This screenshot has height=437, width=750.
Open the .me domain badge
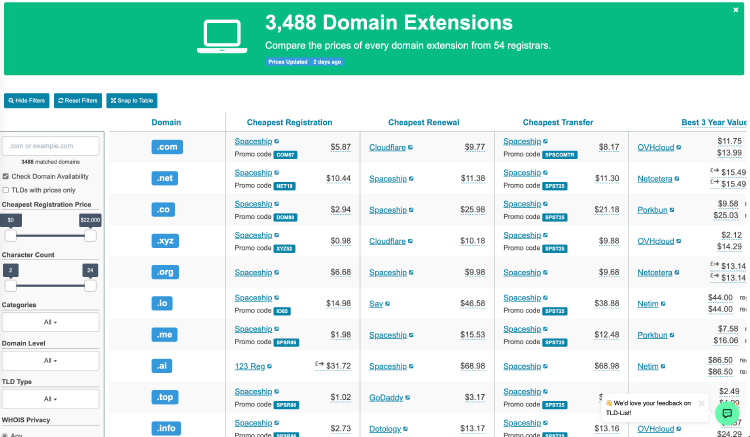click(x=165, y=335)
